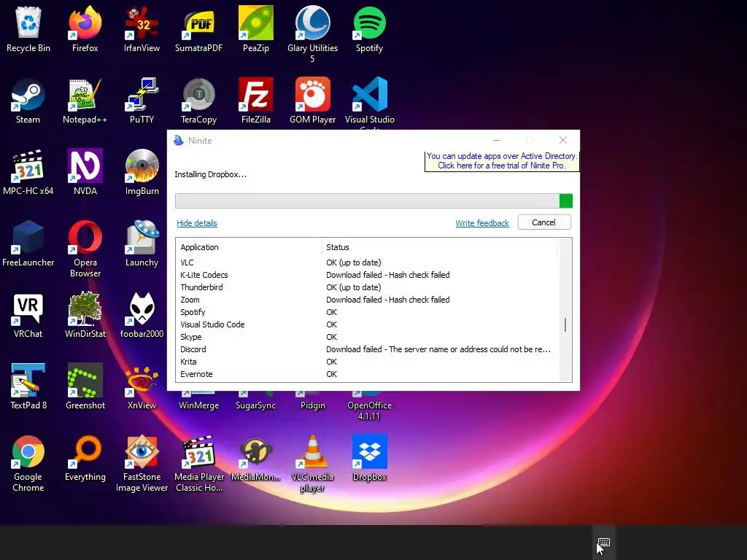Viewport: 747px width, 560px height.
Task: Select the Thunderbird row in list
Action: click(x=367, y=287)
